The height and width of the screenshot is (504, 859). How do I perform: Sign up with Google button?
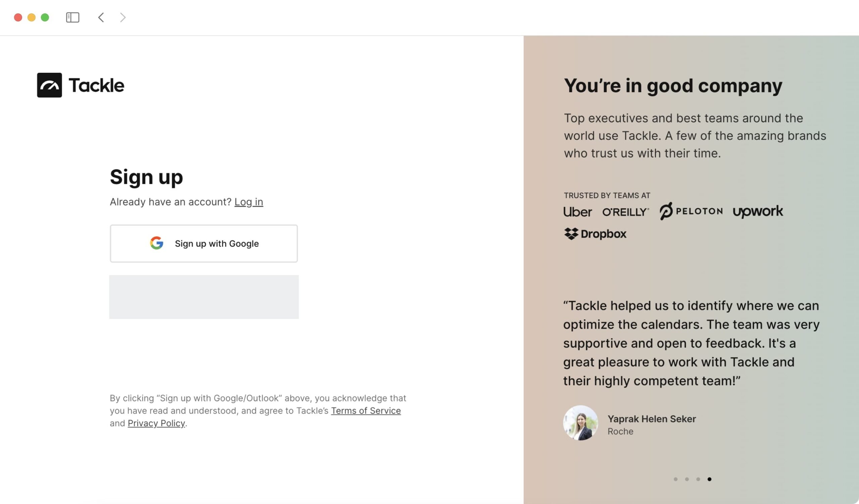[204, 243]
